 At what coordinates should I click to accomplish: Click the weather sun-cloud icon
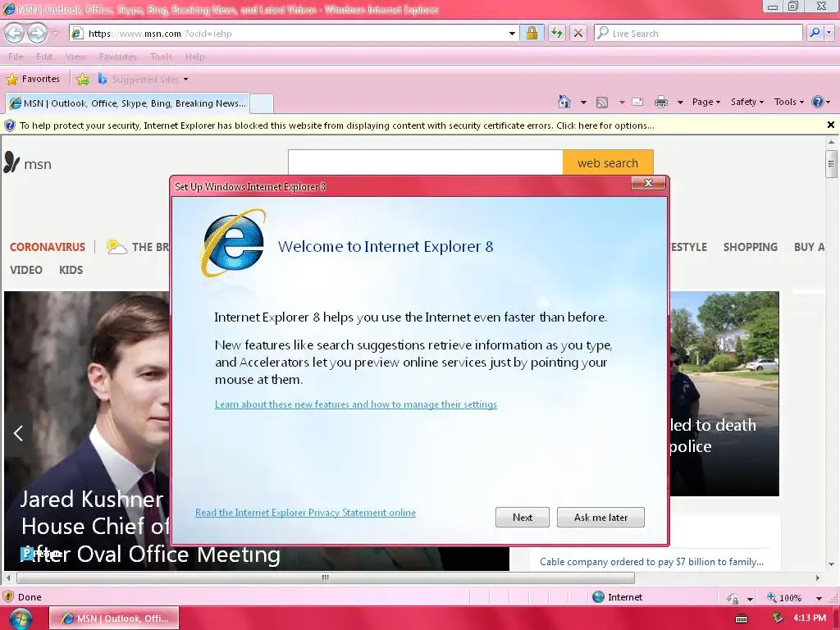click(116, 246)
